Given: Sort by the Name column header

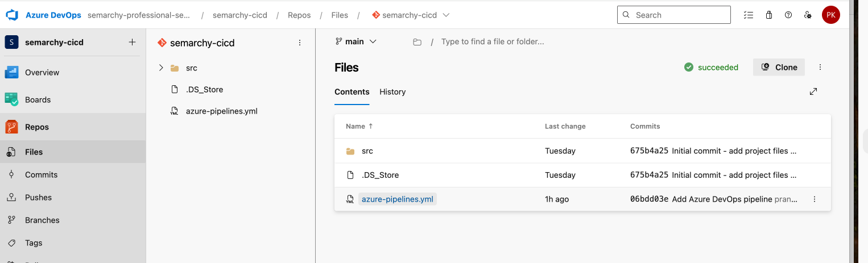Looking at the screenshot, I should click(359, 126).
